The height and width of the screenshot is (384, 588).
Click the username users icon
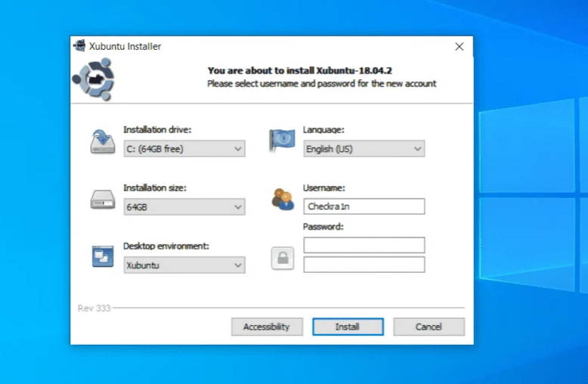pyautogui.click(x=283, y=199)
